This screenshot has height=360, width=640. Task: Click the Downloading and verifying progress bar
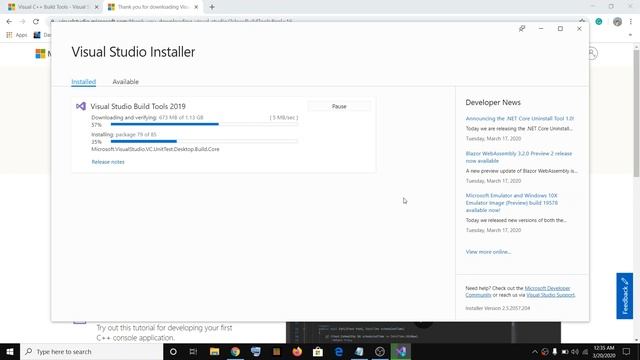(204, 124)
